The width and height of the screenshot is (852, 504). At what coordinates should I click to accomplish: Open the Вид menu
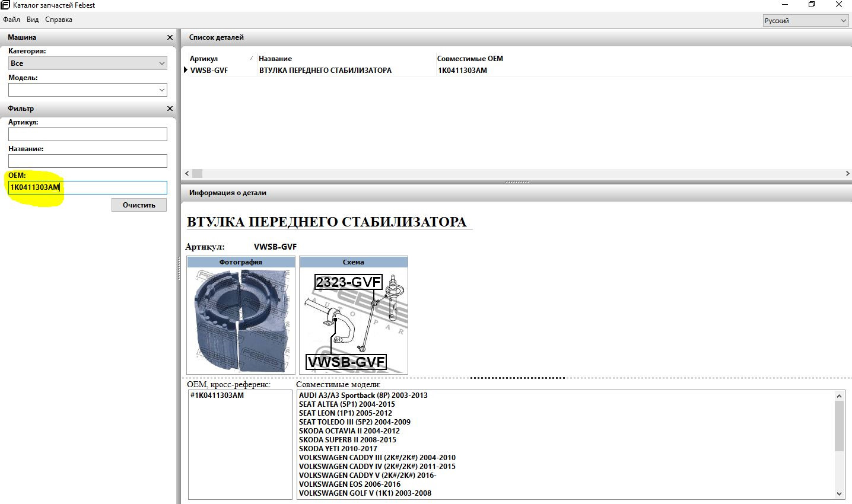(x=33, y=20)
